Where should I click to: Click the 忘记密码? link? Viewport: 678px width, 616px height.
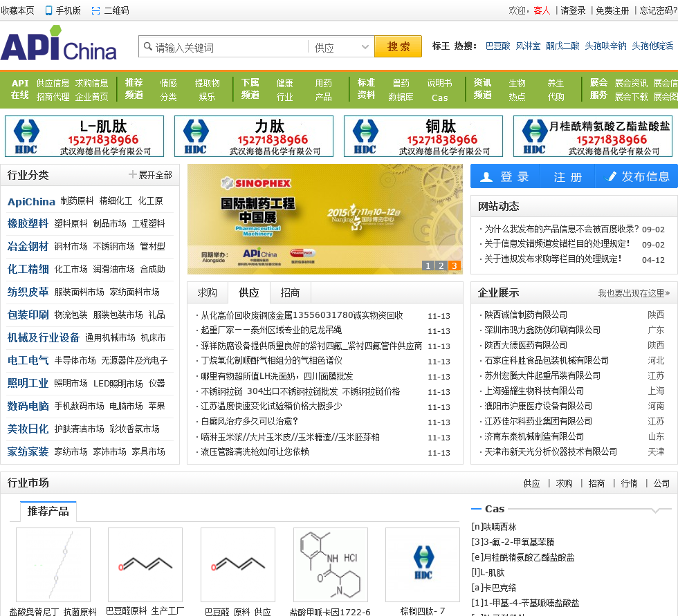659,11
